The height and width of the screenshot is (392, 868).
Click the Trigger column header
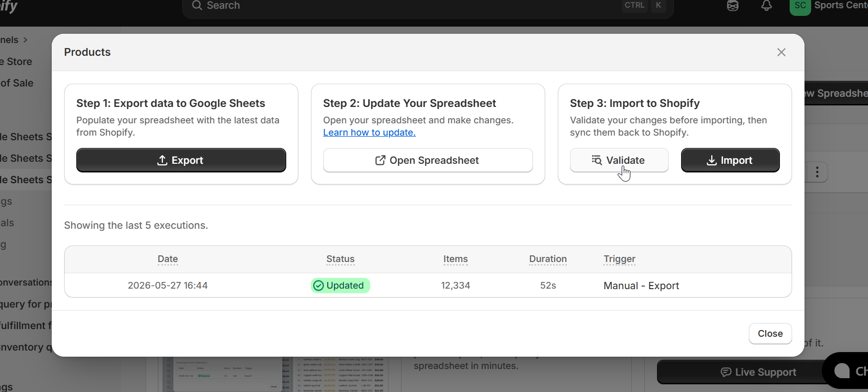619,259
